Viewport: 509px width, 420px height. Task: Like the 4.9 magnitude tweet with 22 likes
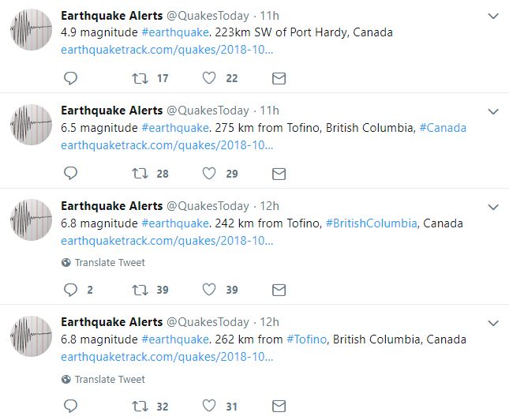209,78
